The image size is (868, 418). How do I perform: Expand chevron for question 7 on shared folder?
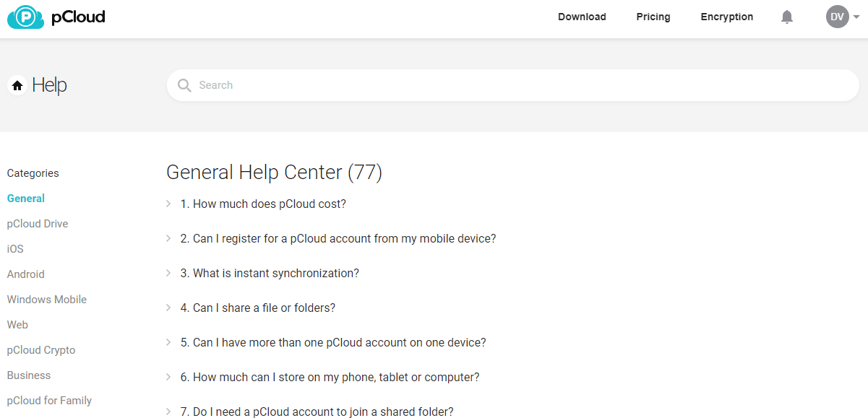(168, 412)
